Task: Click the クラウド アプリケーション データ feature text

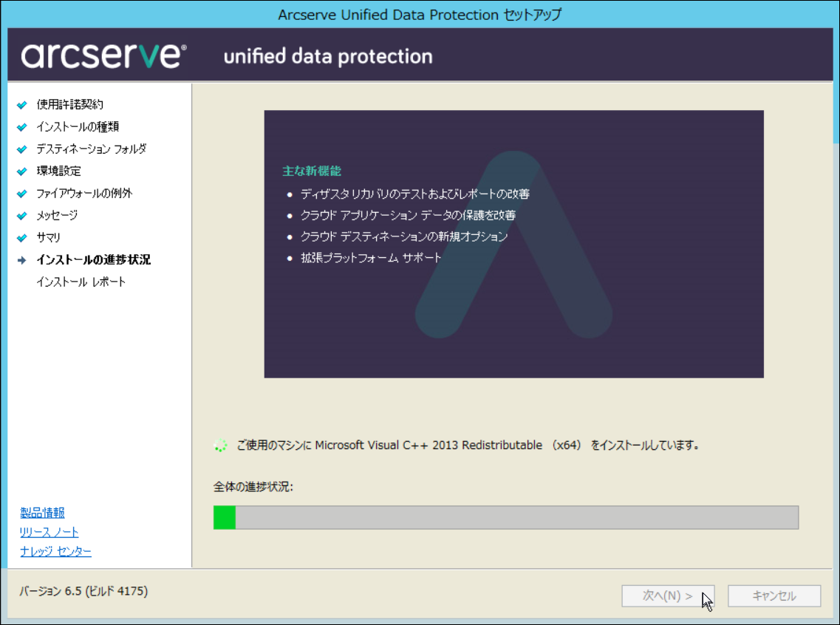Action: pyautogui.click(x=409, y=215)
